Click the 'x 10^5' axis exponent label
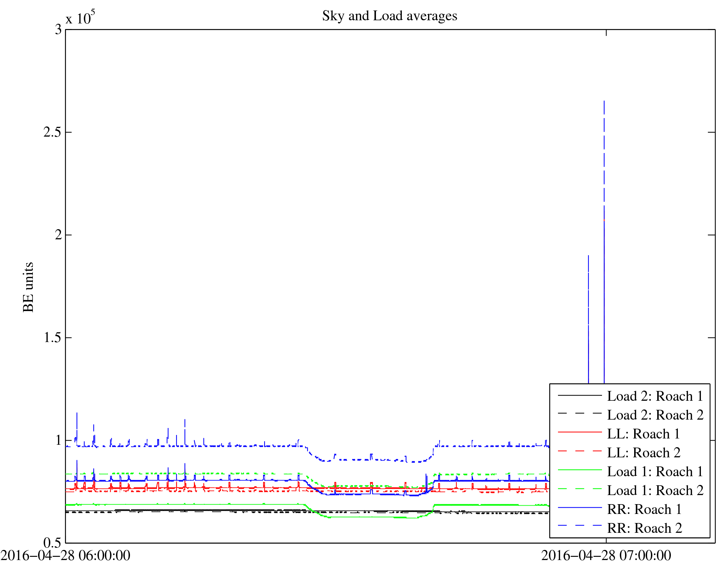The width and height of the screenshot is (725, 588). (80, 17)
